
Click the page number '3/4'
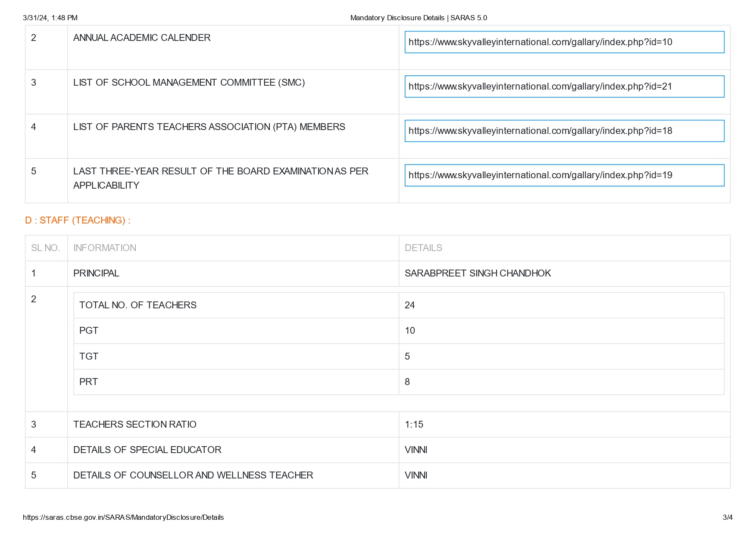[728, 517]
